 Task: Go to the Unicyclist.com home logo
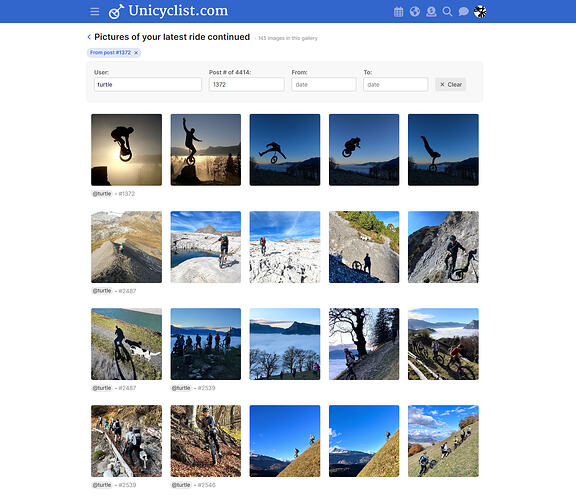click(x=168, y=11)
